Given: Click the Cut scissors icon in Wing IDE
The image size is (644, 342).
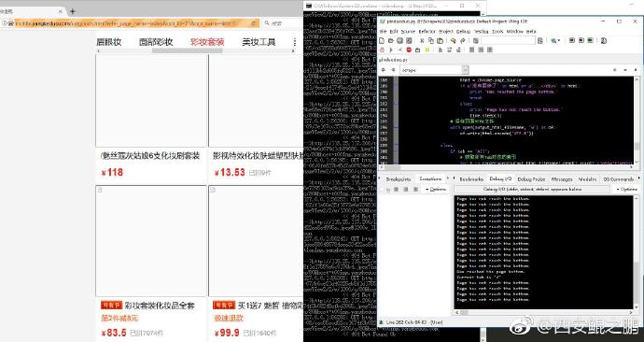Looking at the screenshot, I should coord(422,41).
